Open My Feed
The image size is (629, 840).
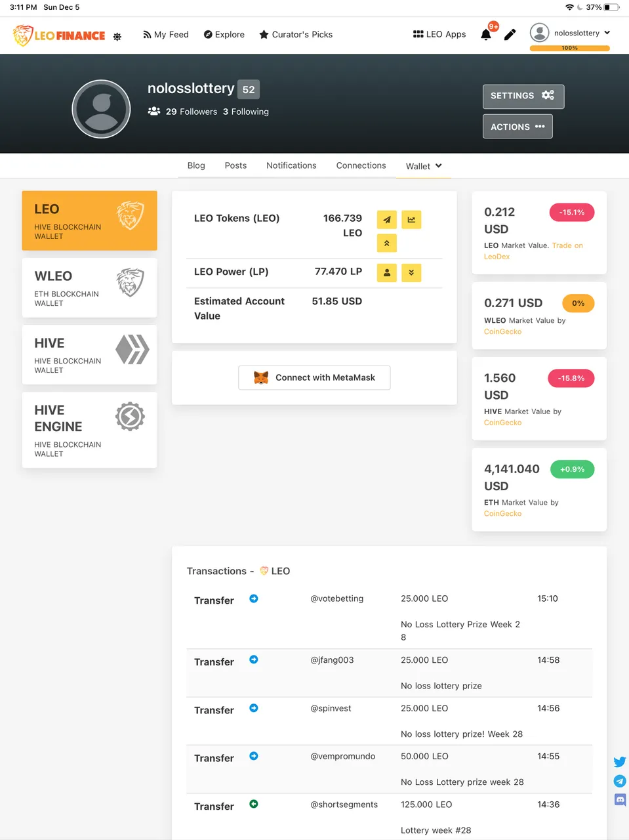[x=166, y=35]
